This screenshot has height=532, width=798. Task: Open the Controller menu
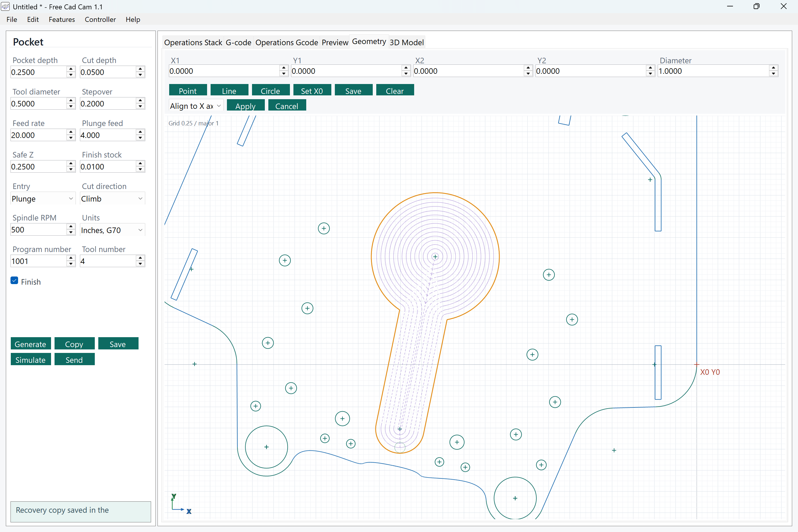click(x=100, y=19)
